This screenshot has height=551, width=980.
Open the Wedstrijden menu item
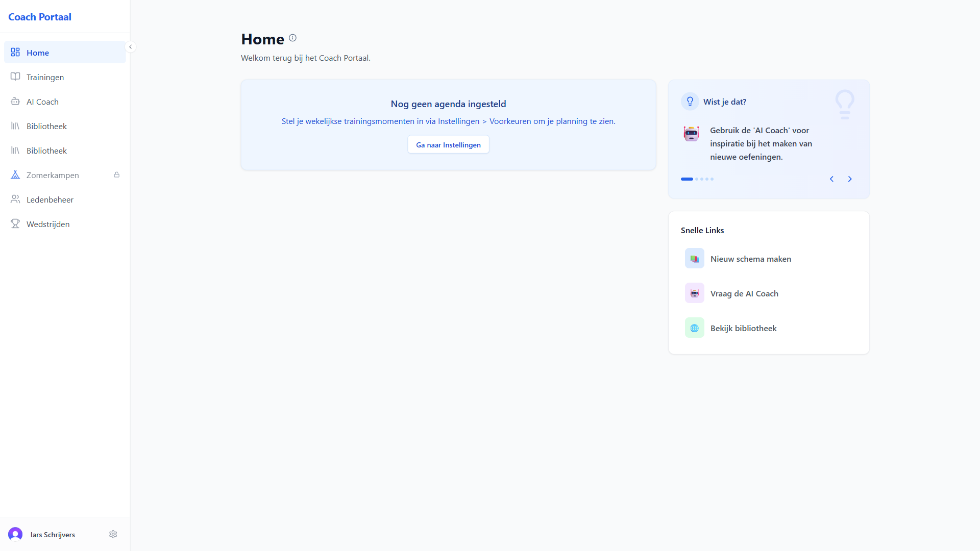pyautogui.click(x=48, y=224)
